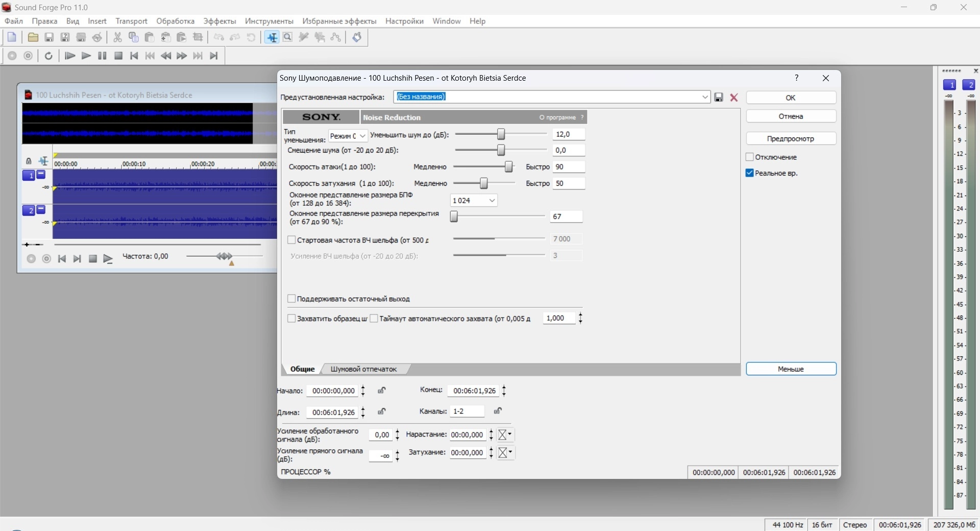The width and height of the screenshot is (980, 531).
Task: Click the OK button
Action: pyautogui.click(x=791, y=98)
